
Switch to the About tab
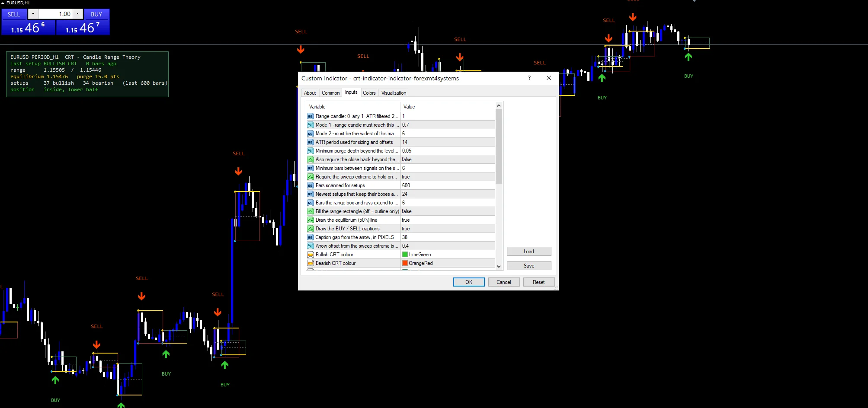[310, 93]
